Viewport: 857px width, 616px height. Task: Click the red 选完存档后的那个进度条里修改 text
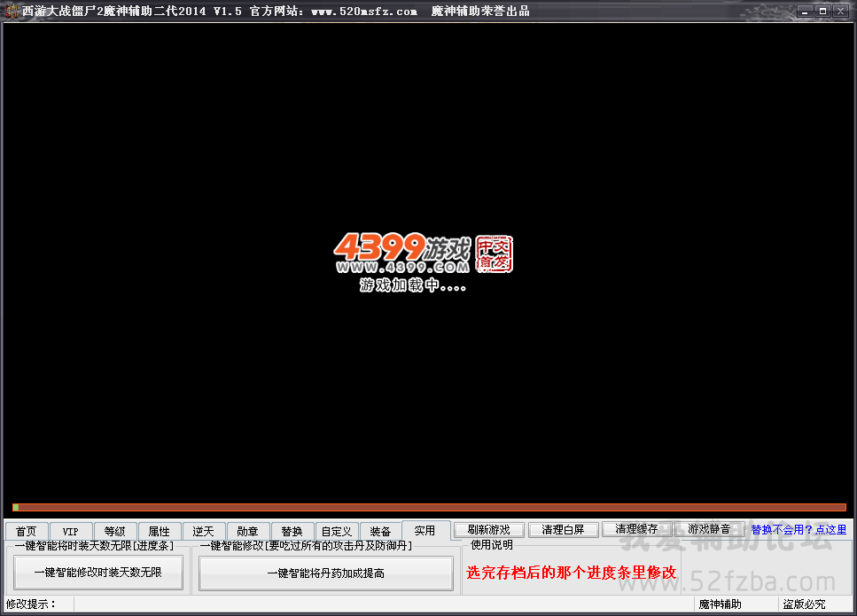coord(571,573)
